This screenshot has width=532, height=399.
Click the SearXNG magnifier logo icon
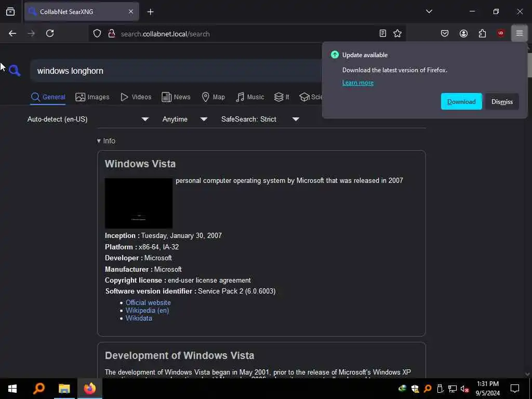coord(15,70)
